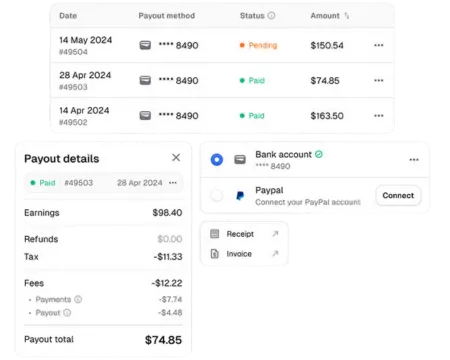Sort payouts by the Amount column arrows
Image resolution: width=450 pixels, height=360 pixels.
coord(347,16)
